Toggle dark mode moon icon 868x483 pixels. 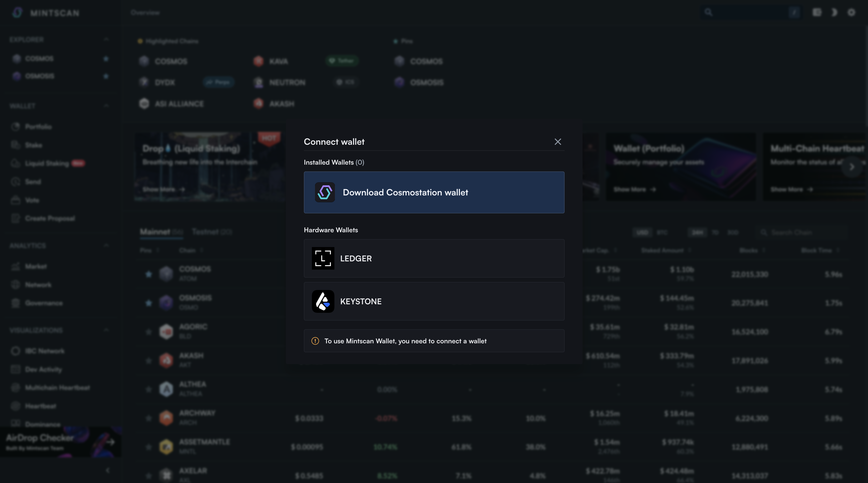point(834,12)
